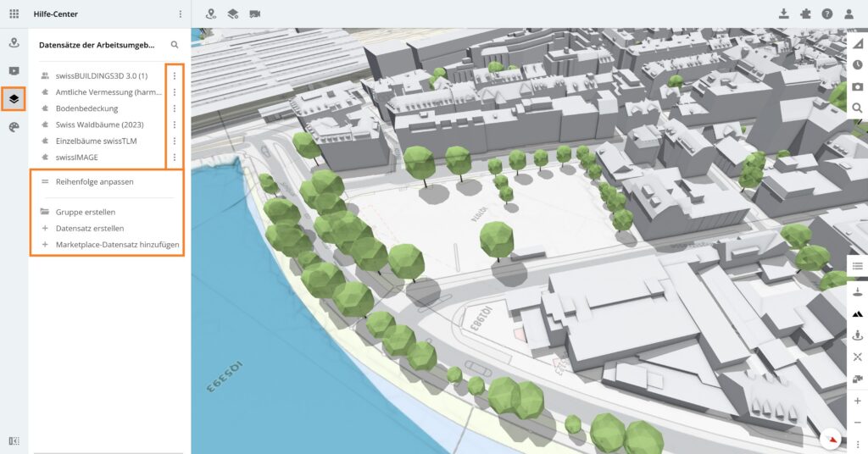
Task: Toggle the pedestrian view mode
Action: click(857, 335)
